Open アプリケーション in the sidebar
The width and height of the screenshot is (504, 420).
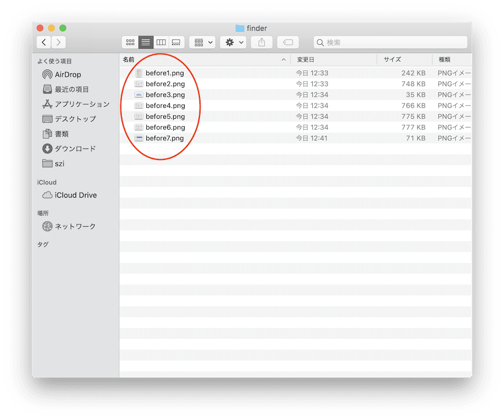(x=76, y=104)
